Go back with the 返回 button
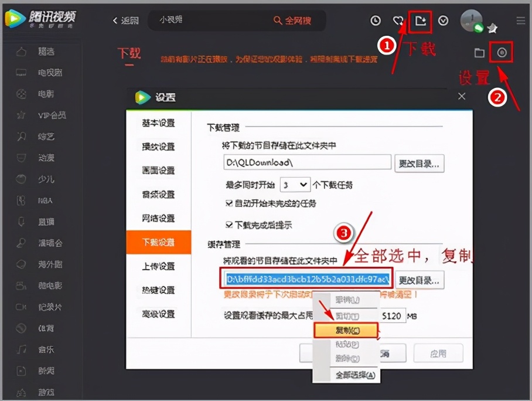 (x=125, y=21)
